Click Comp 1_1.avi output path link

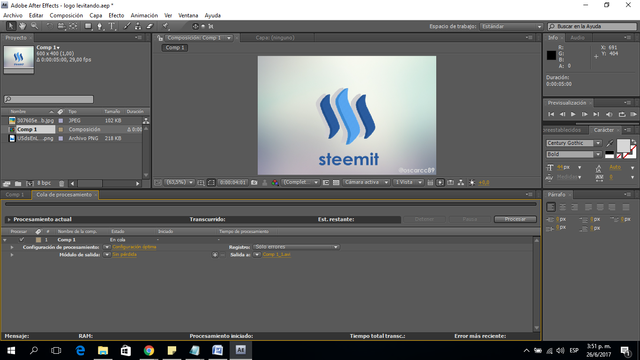point(276,254)
